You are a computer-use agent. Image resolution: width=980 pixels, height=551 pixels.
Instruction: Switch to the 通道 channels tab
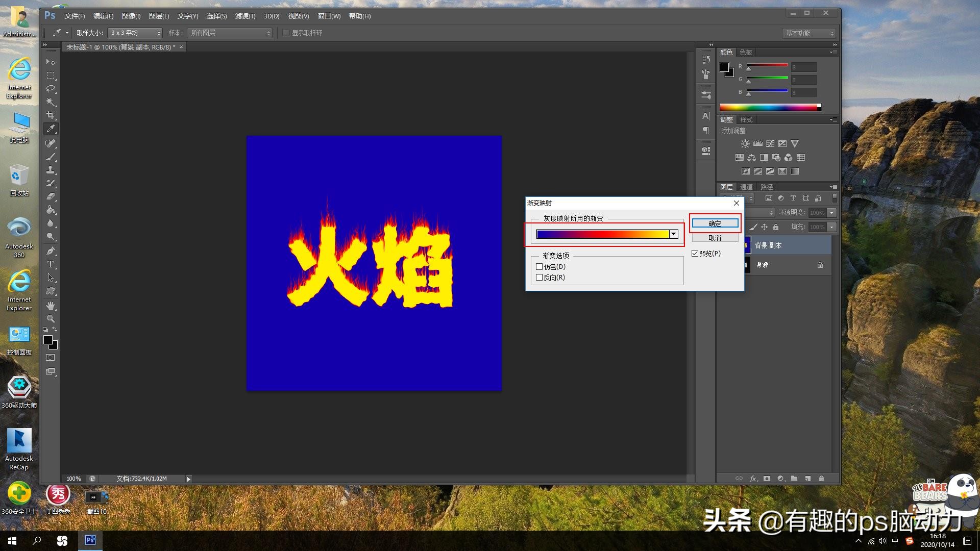[746, 187]
